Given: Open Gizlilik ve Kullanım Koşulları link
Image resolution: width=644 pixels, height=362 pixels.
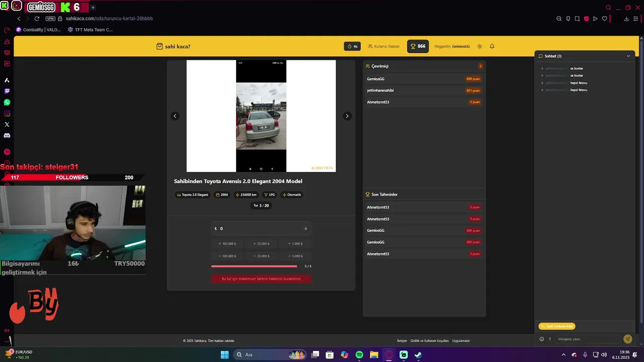Looking at the screenshot, I should coord(429,341).
